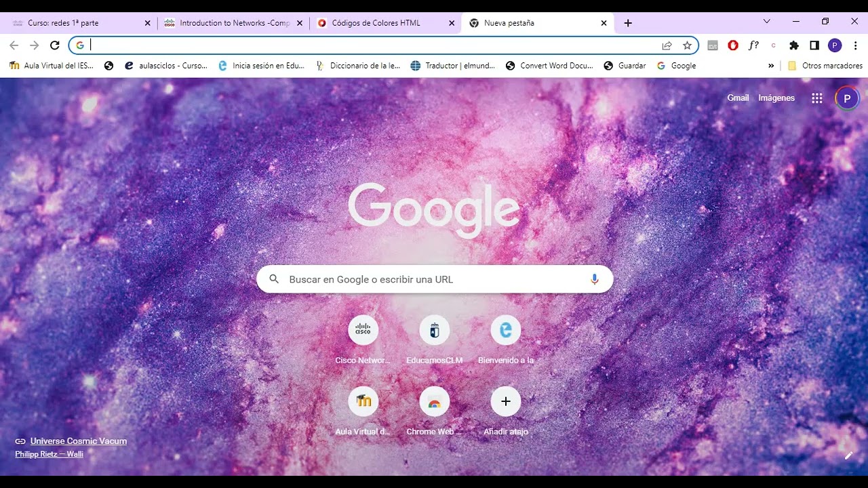Open the Google apps grid launcher
This screenshot has height=488, width=868.
point(817,98)
